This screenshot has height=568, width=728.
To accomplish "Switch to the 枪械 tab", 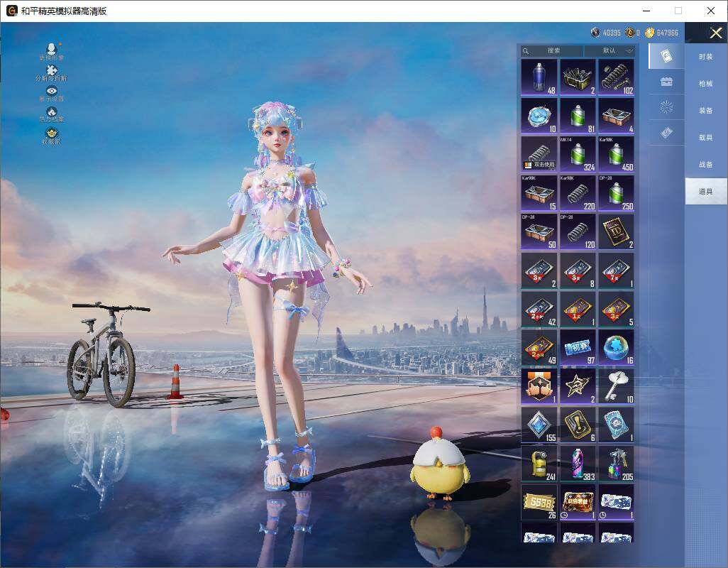I will (x=706, y=84).
